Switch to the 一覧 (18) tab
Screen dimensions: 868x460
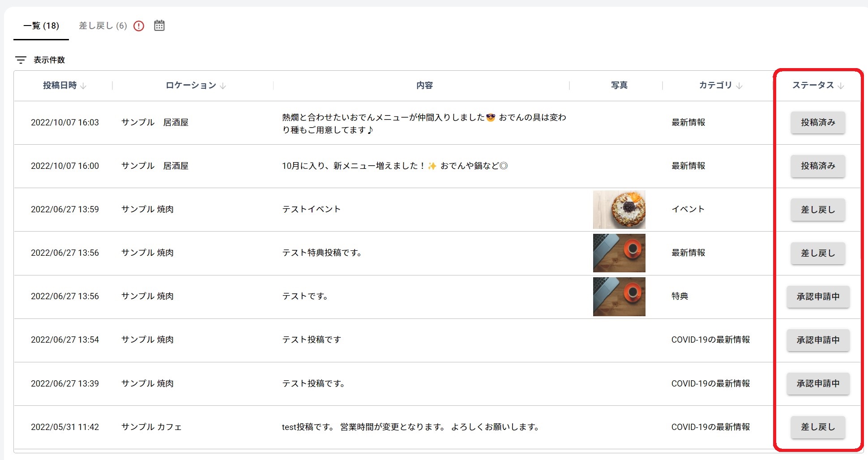tap(41, 26)
